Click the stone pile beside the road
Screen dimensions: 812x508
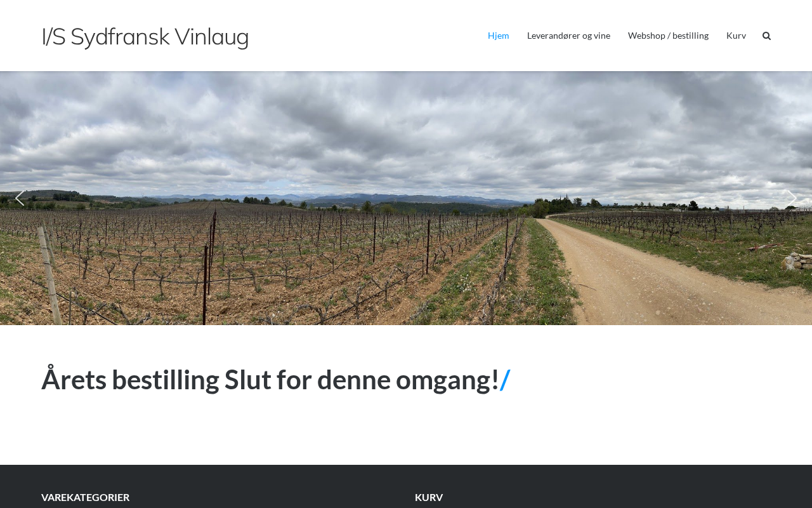pyautogui.click(x=797, y=260)
